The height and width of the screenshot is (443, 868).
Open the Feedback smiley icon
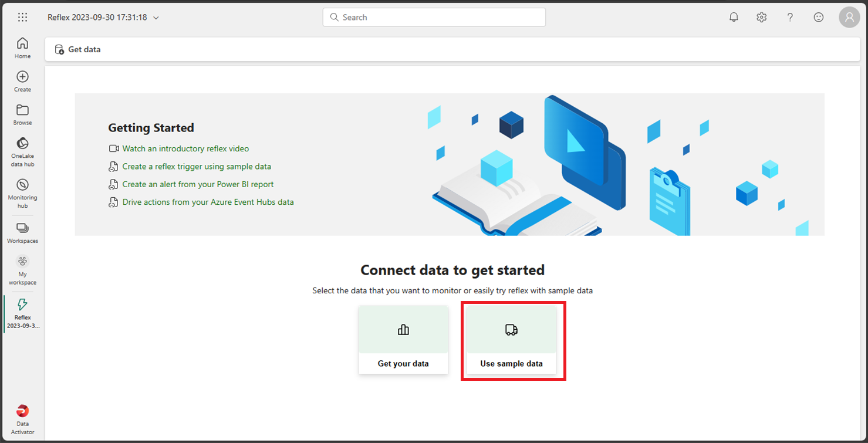click(x=819, y=17)
